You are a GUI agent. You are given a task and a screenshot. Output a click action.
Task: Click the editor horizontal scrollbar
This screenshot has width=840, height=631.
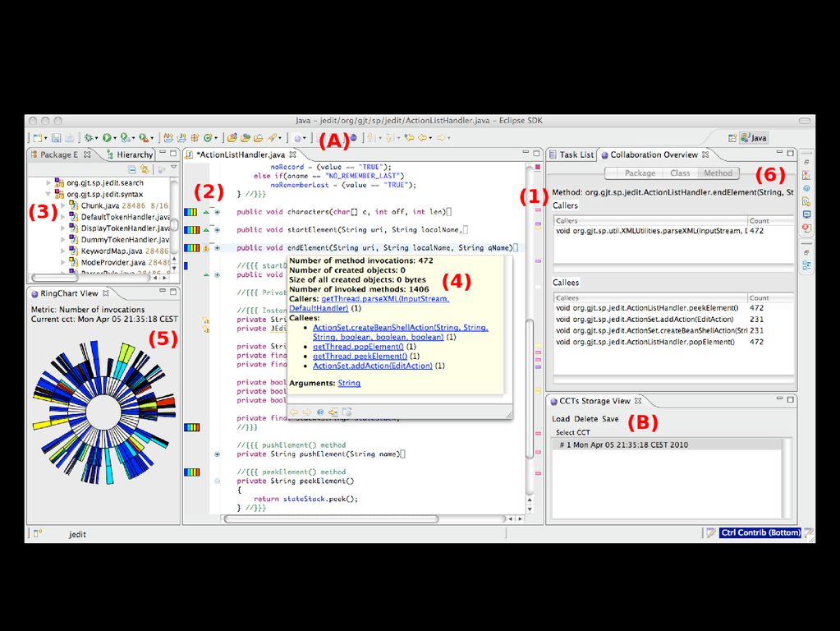click(331, 519)
